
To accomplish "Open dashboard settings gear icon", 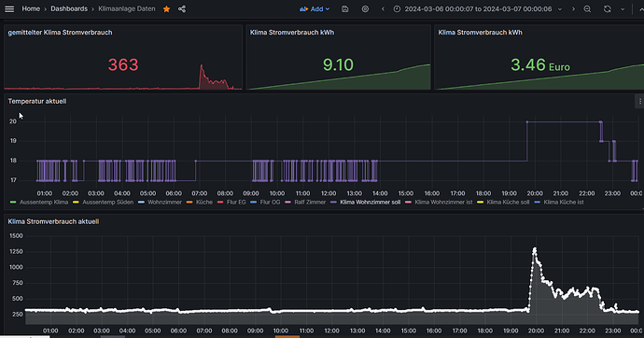I will pyautogui.click(x=365, y=9).
